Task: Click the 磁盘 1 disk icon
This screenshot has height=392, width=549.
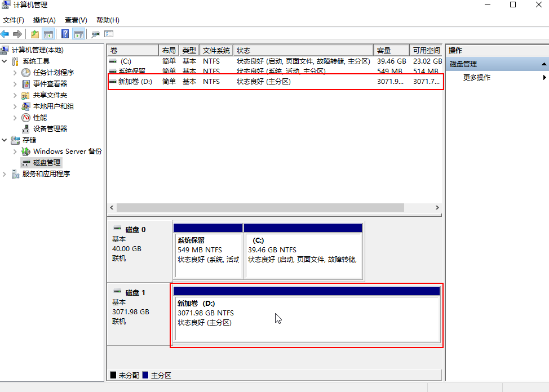Action: [117, 291]
